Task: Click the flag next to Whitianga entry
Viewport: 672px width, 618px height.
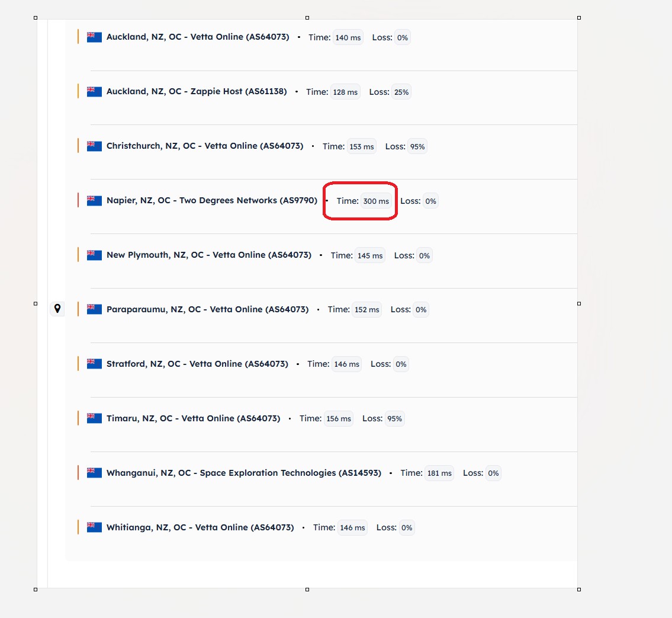Action: click(x=94, y=527)
